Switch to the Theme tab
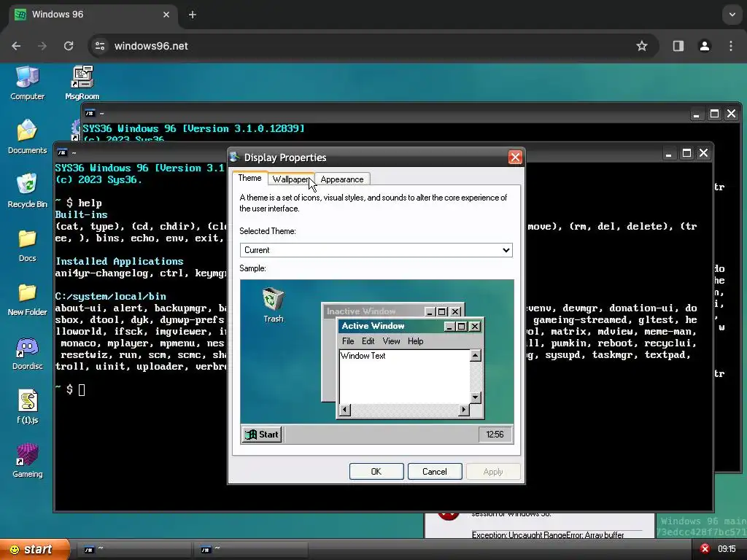This screenshot has width=747, height=560. 249,178
